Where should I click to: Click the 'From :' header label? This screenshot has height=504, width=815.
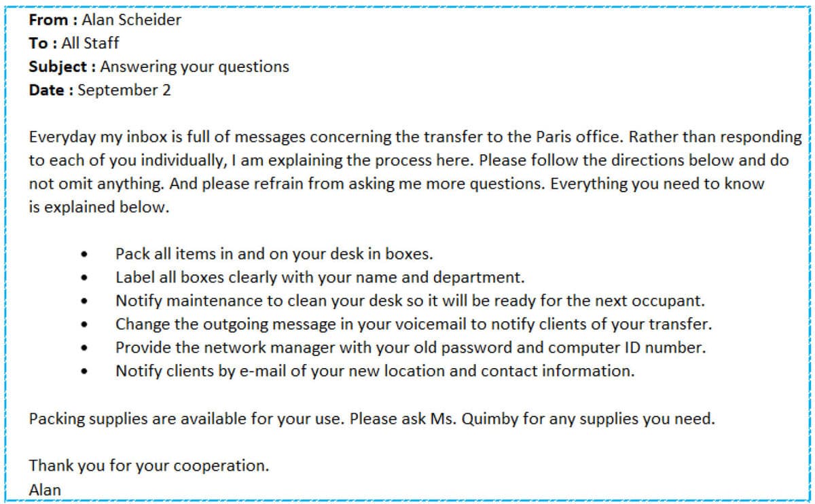[54, 20]
